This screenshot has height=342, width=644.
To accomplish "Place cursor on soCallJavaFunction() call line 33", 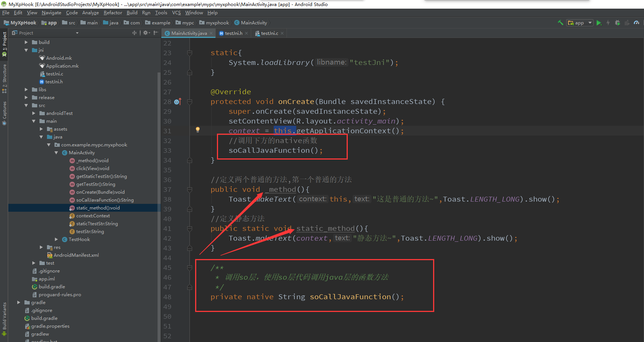I will (x=276, y=151).
